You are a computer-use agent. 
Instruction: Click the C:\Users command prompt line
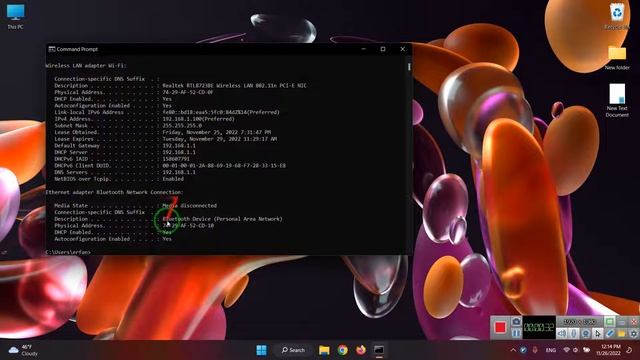click(x=68, y=252)
